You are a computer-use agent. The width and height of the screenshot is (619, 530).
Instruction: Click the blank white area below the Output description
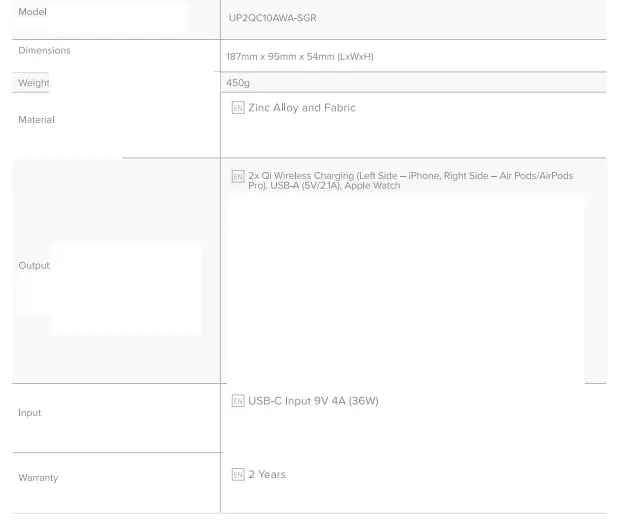pyautogui.click(x=405, y=290)
